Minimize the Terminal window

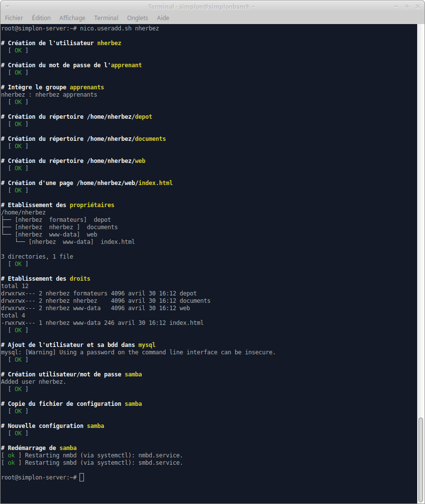coord(396,6)
